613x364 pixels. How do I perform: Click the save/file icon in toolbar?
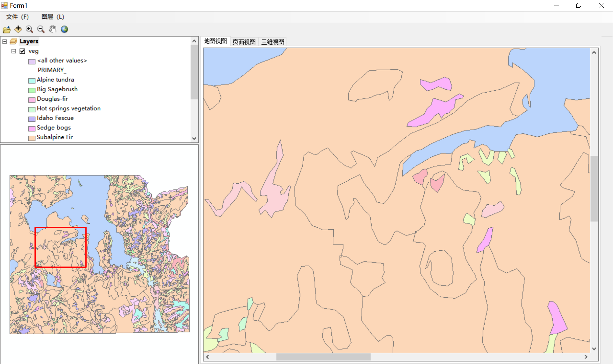(7, 29)
